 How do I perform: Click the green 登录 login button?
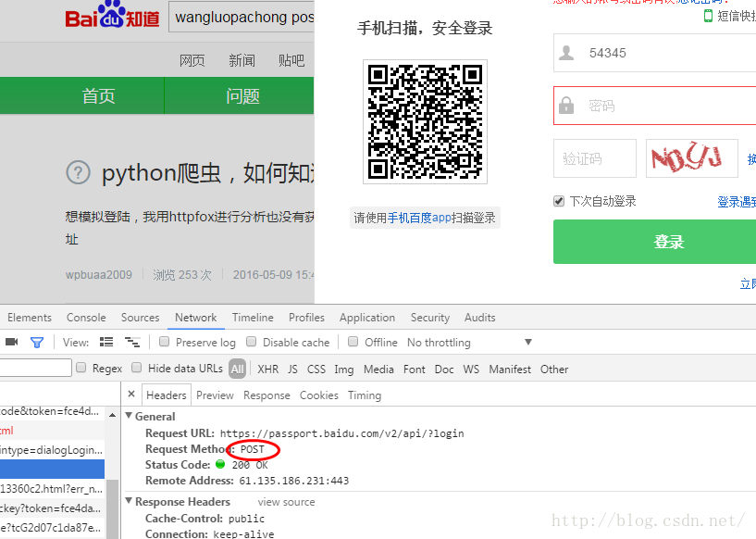pyautogui.click(x=655, y=242)
